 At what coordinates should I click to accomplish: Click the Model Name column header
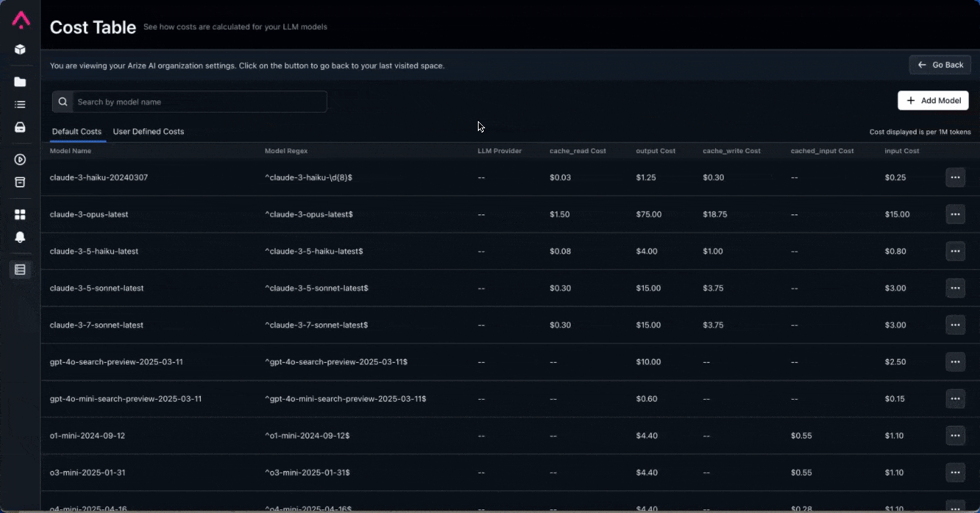71,151
